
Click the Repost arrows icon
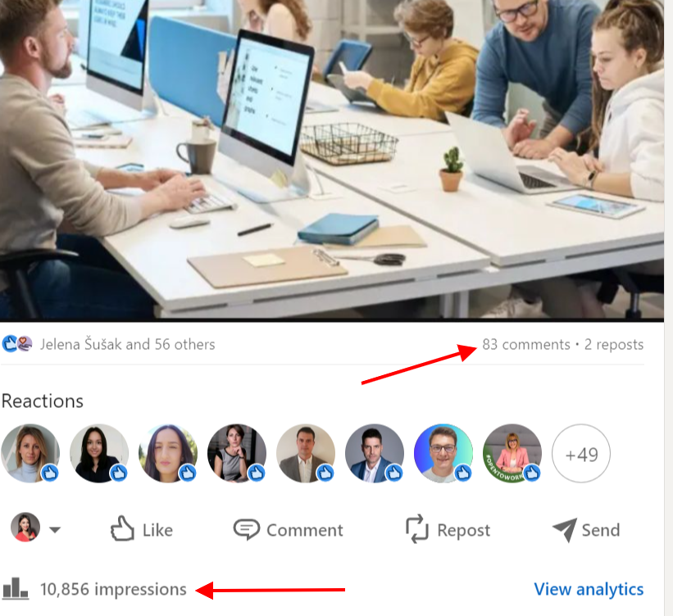(x=416, y=529)
